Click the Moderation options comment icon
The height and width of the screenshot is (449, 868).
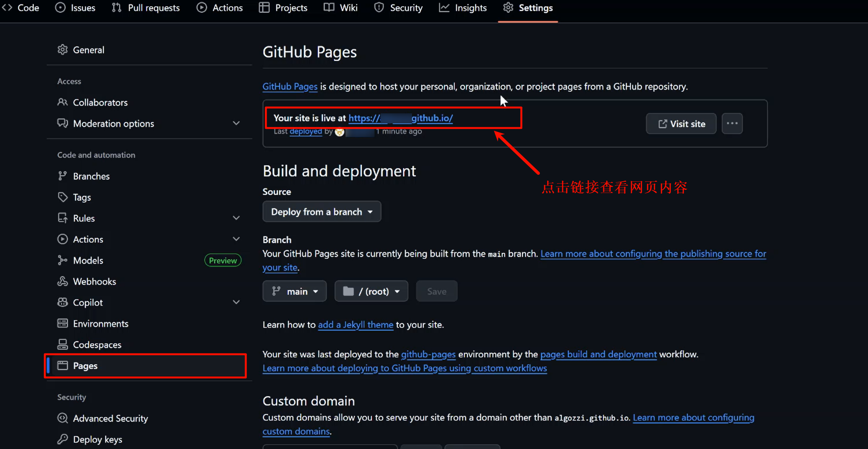[x=63, y=123]
